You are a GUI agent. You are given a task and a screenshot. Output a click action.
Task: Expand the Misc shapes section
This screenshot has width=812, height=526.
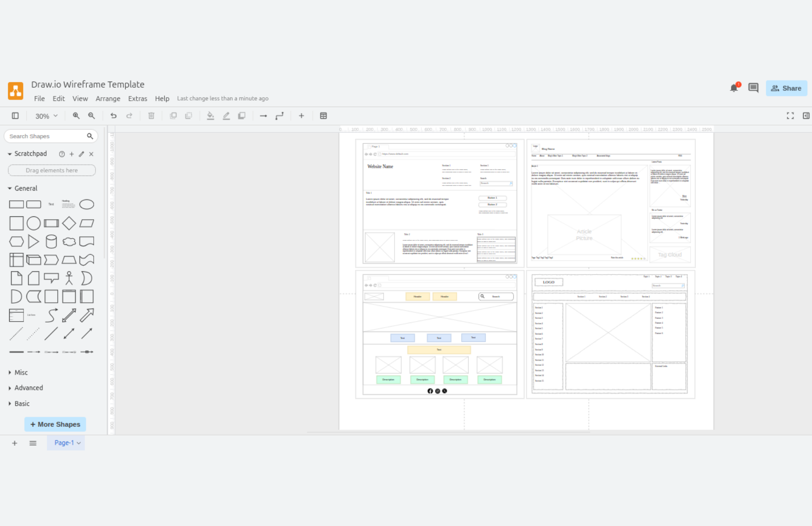pos(21,372)
